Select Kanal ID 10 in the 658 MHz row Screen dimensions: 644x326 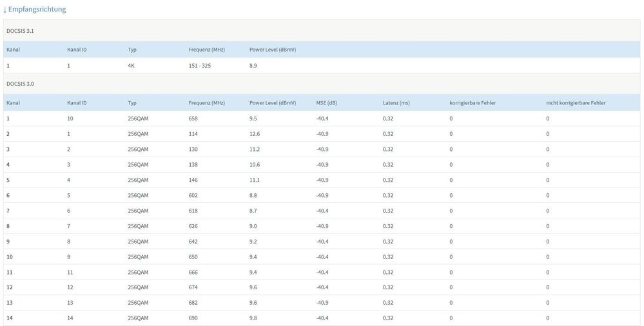click(70, 119)
